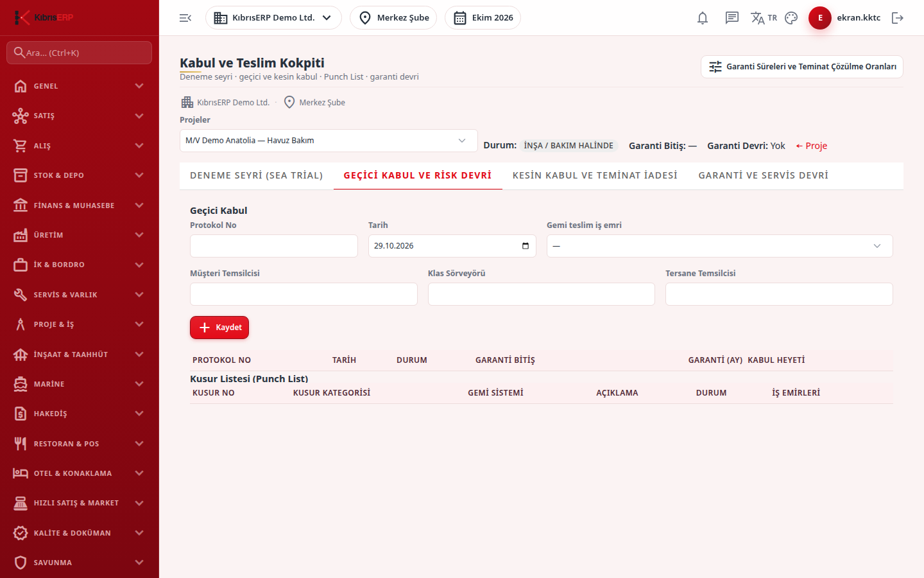Click the Klas Sörveyörü input field

click(x=542, y=294)
